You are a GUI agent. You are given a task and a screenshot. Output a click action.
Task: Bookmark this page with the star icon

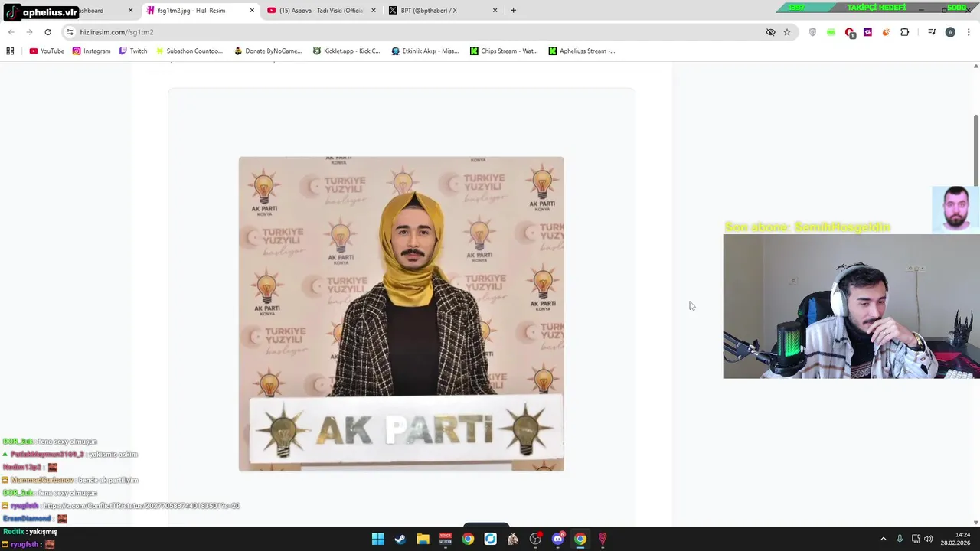pyautogui.click(x=786, y=32)
